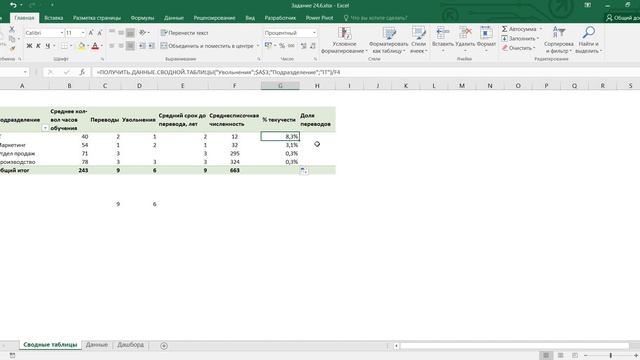Open the Подразделение pivot filter dropdown
Image resolution: width=640 pixels, height=360 pixels.
point(45,128)
